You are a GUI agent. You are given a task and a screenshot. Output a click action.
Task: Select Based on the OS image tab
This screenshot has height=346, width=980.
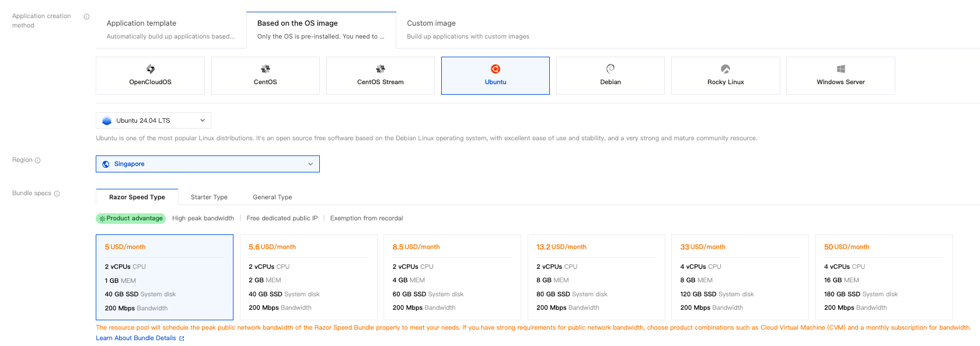tap(321, 29)
